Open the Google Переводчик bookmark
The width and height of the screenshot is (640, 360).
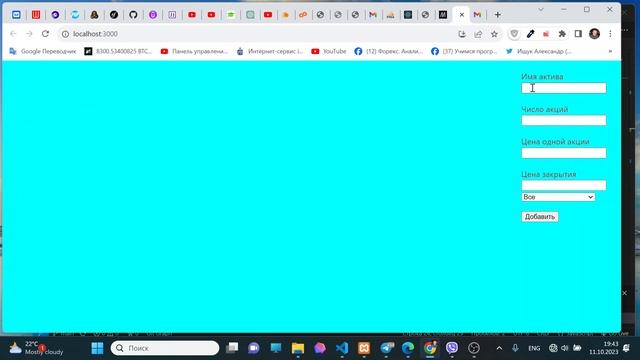pos(42,51)
